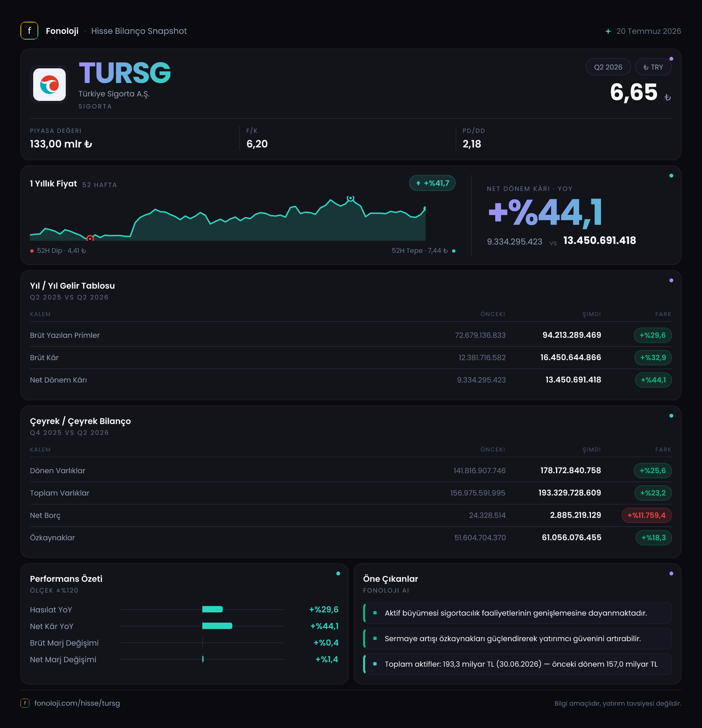Click the Brüt Yazılan Primler +%29,6 badge
702x728 pixels.
coord(652,335)
